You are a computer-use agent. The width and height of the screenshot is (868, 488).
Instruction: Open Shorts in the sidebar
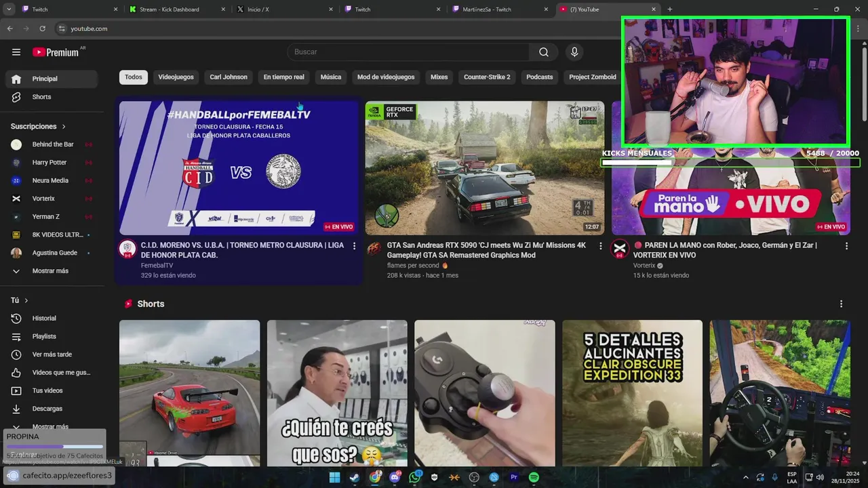[x=52, y=97]
